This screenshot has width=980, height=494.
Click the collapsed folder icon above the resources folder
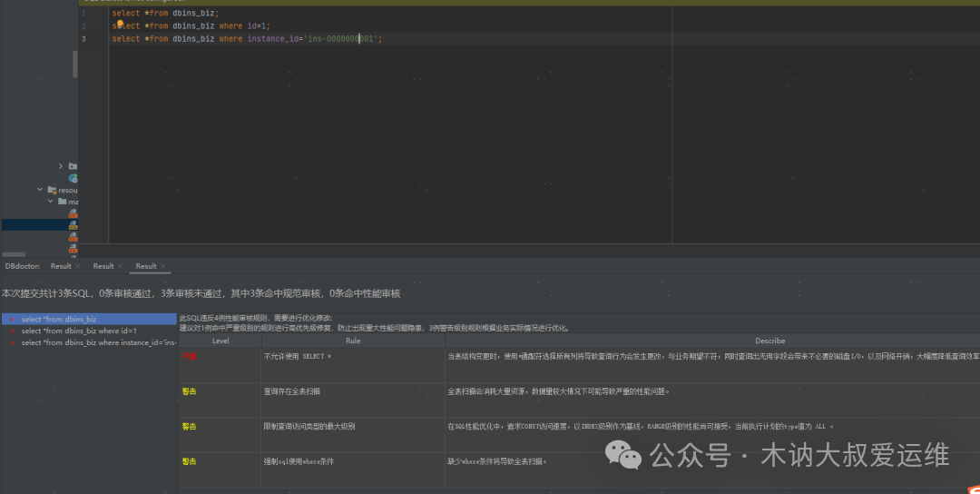[x=73, y=166]
